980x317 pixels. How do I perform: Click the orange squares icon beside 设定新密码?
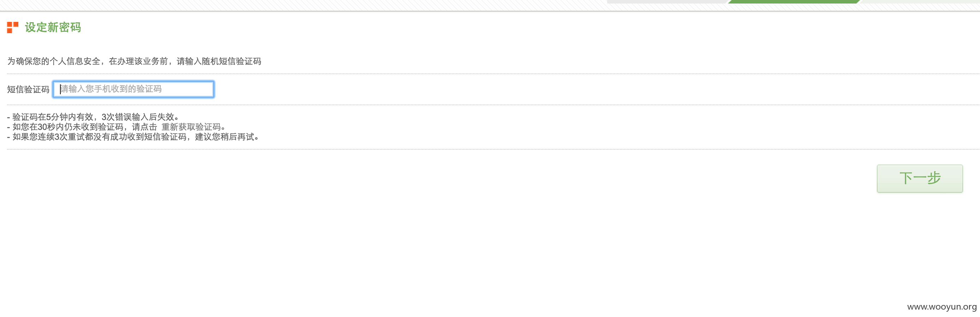point(13,28)
